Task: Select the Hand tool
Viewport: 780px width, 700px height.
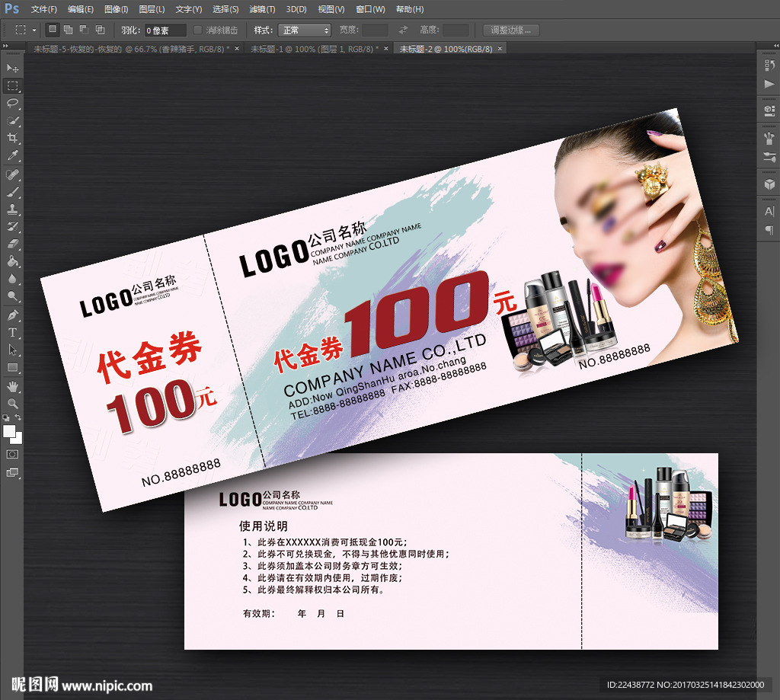Action: pos(12,387)
